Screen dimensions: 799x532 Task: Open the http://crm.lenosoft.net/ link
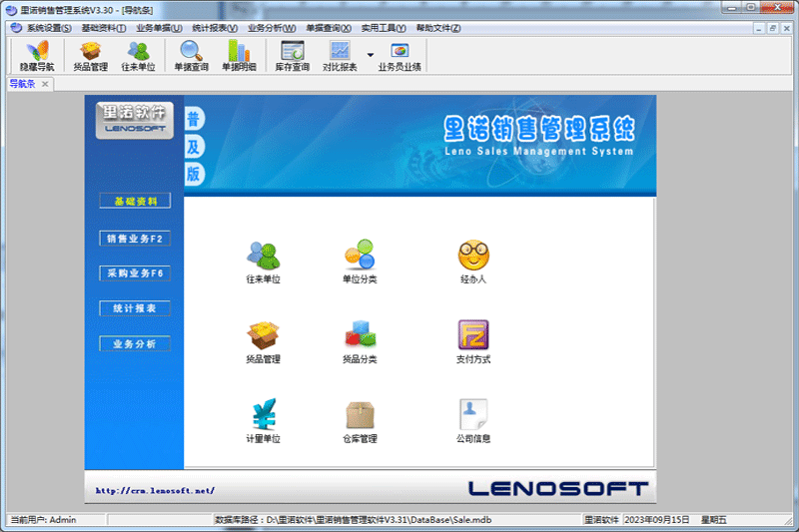tap(155, 491)
